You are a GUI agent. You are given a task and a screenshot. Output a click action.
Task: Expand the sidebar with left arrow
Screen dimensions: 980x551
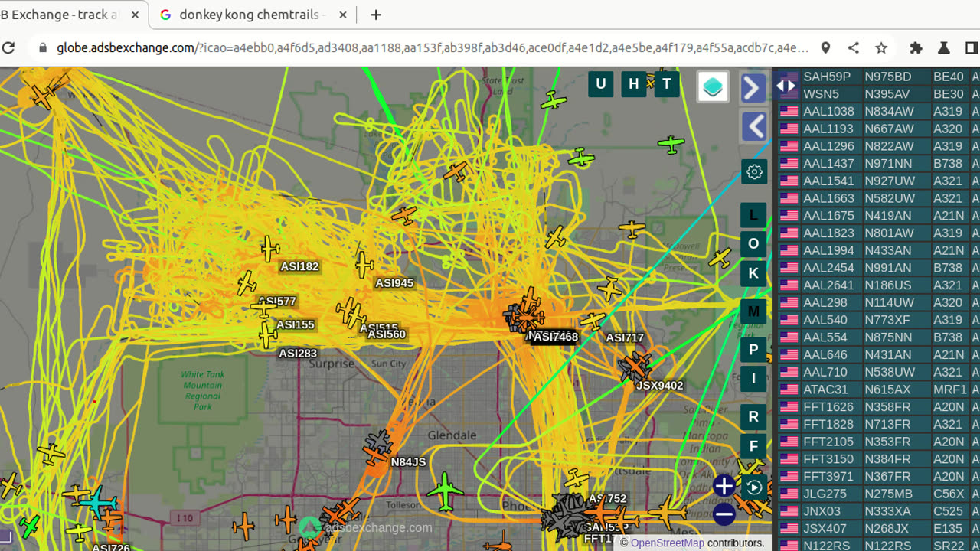tap(755, 126)
